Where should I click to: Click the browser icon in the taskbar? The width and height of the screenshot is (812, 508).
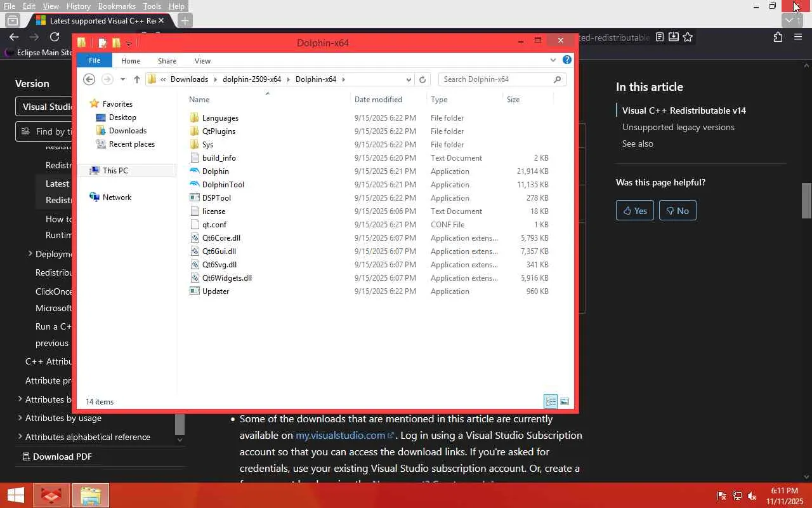tap(51, 496)
